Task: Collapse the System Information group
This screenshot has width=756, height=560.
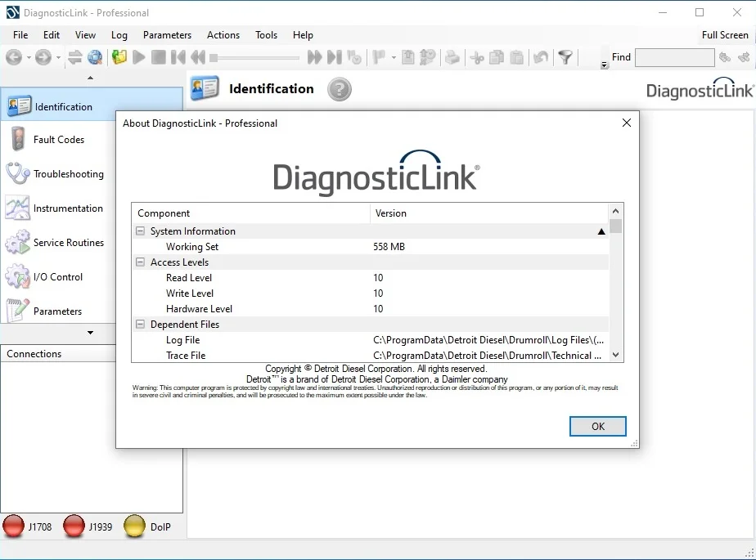Action: point(140,231)
